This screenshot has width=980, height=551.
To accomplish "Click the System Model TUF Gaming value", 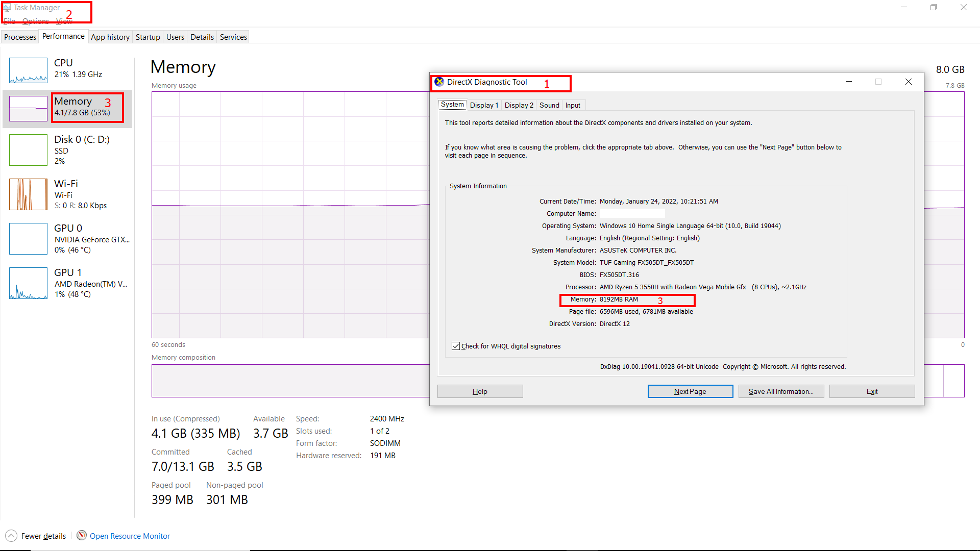I will coord(647,263).
